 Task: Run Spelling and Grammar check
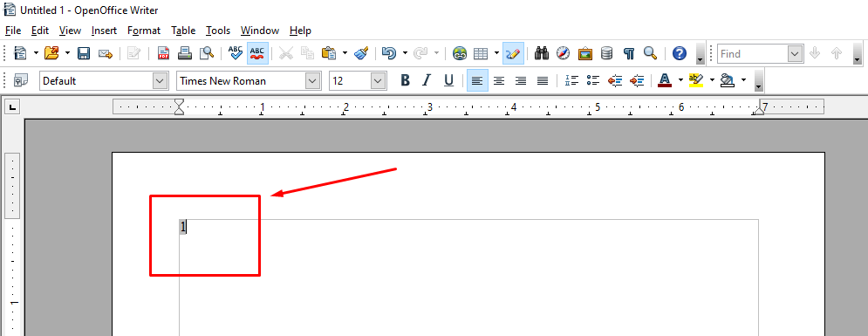pyautogui.click(x=236, y=53)
